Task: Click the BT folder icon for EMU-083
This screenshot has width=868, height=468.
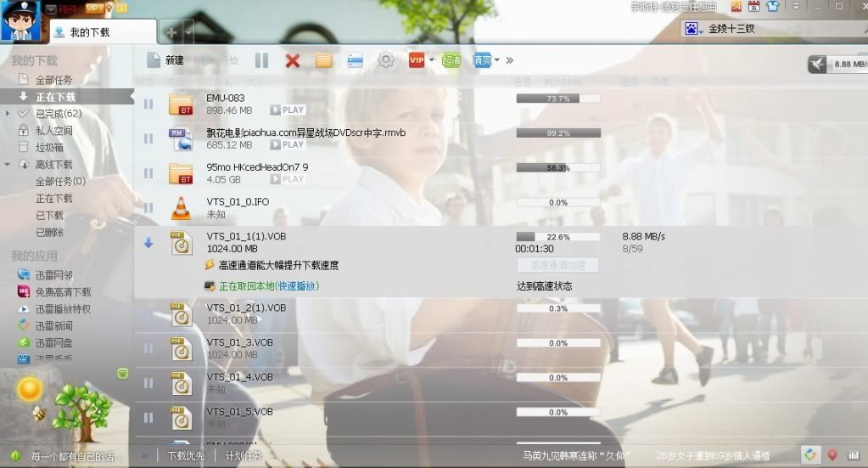Action: [x=181, y=104]
